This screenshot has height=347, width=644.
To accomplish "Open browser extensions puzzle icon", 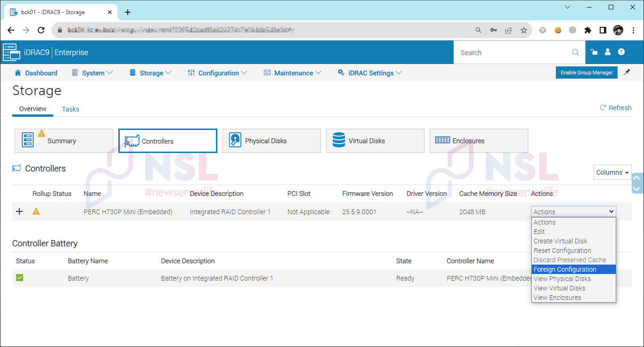I will [587, 30].
